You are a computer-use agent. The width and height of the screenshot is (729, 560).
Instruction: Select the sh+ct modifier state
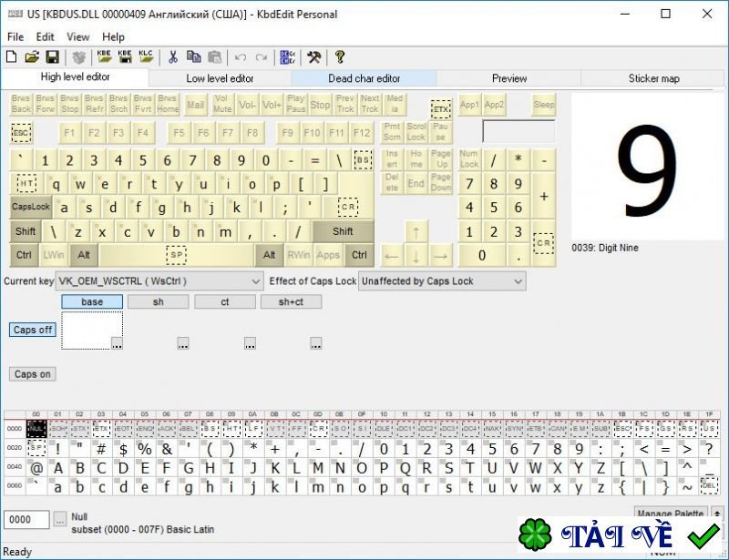[x=291, y=301]
